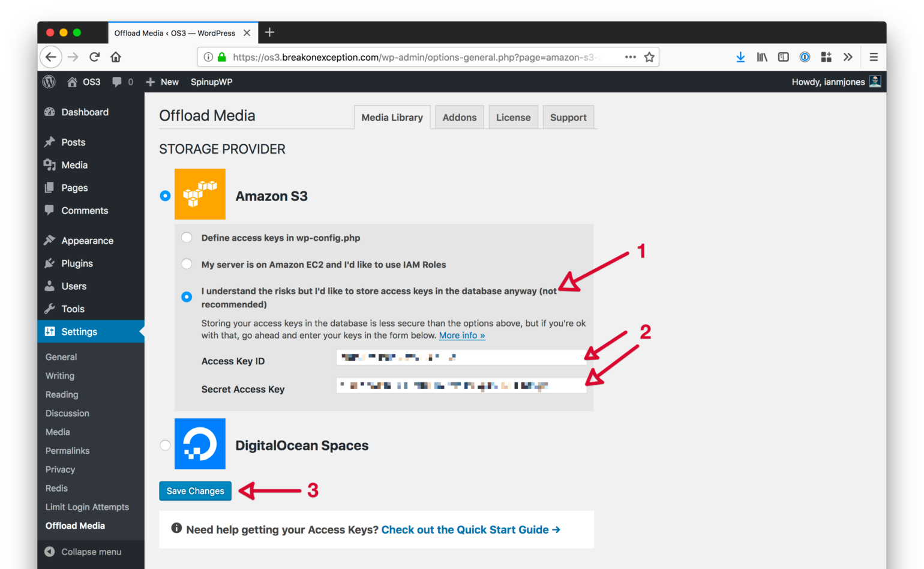Open the browser home icon

(116, 57)
